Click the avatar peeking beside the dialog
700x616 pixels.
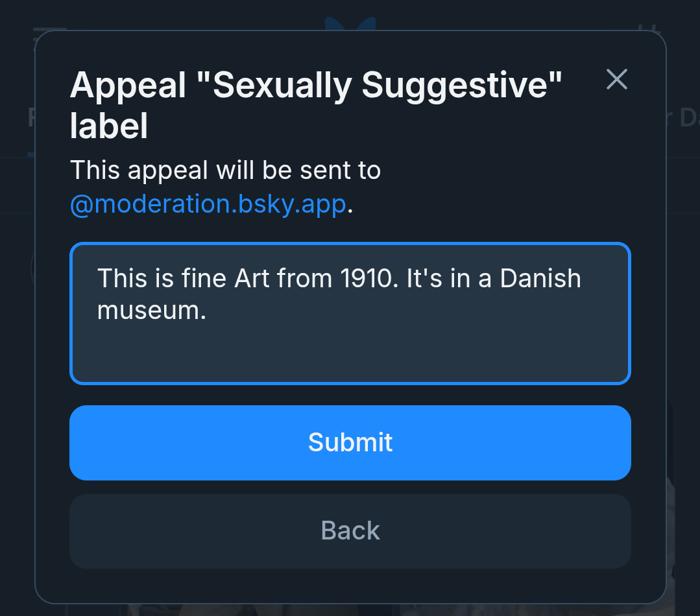[x=32, y=268]
